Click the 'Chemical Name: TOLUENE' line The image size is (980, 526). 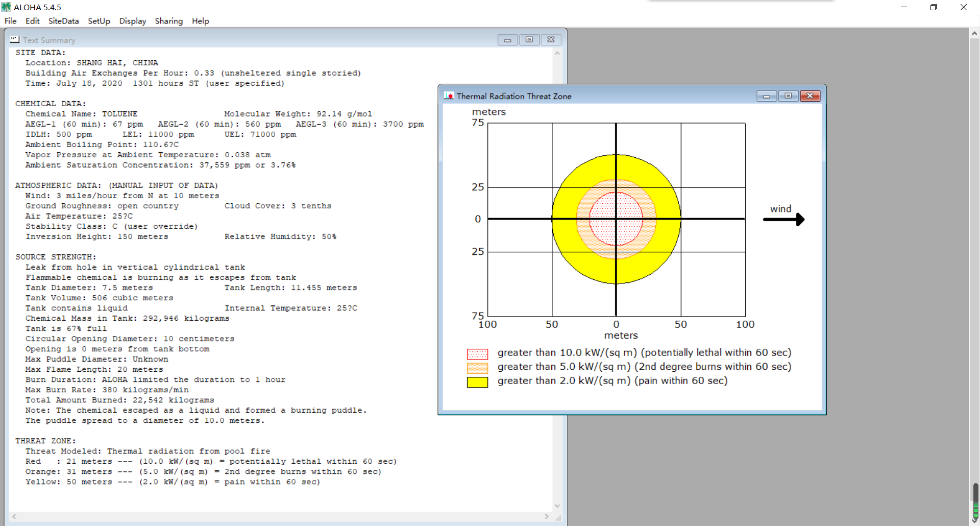[82, 114]
